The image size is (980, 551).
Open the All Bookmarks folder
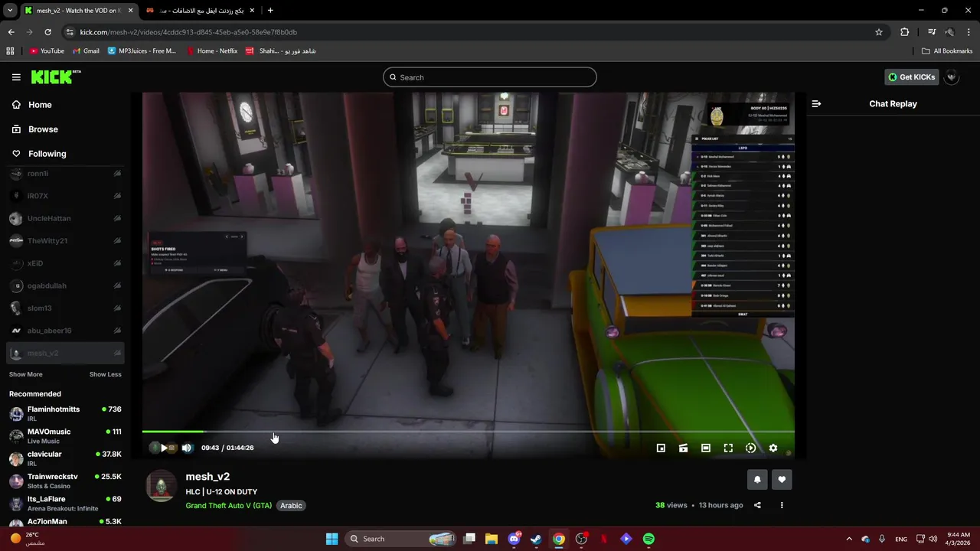(947, 51)
